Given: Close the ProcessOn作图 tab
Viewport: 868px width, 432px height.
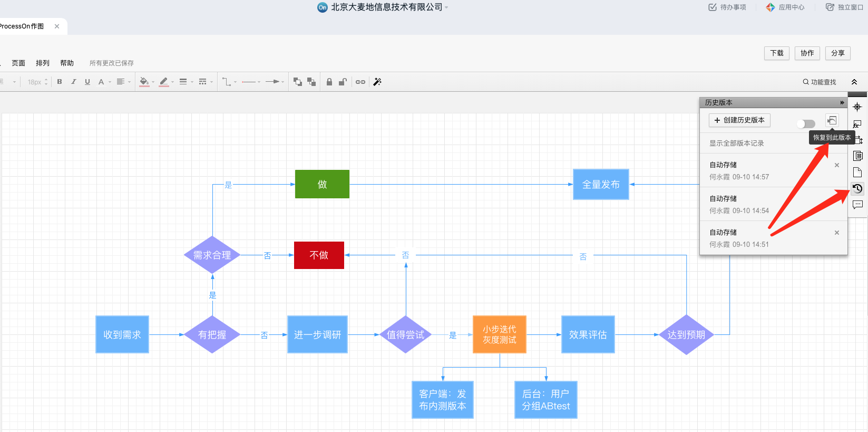Looking at the screenshot, I should 57,26.
